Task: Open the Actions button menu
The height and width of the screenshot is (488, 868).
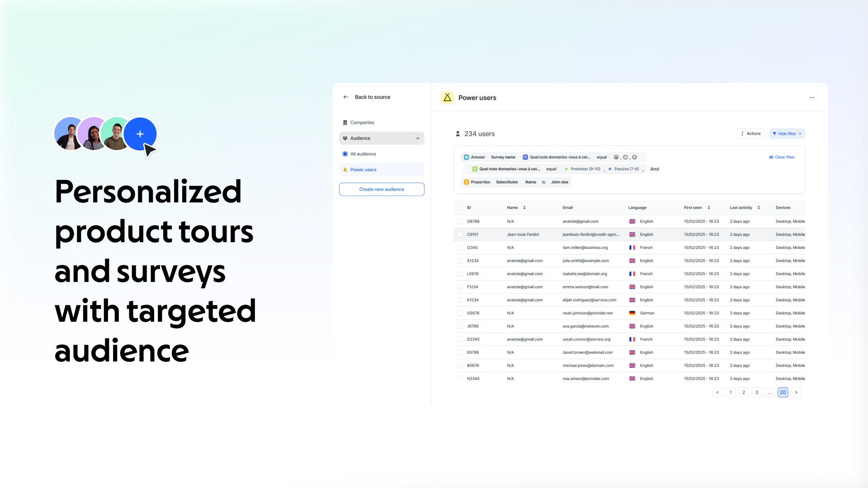Action: [750, 134]
